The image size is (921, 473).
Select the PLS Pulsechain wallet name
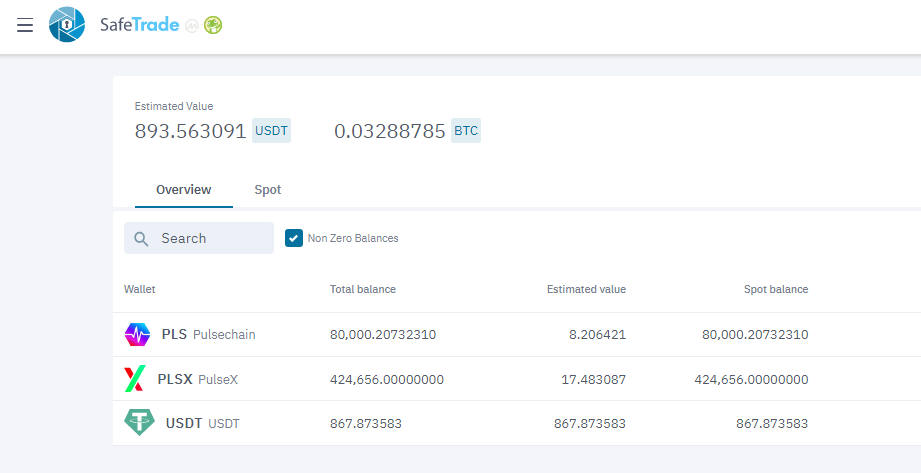209,334
